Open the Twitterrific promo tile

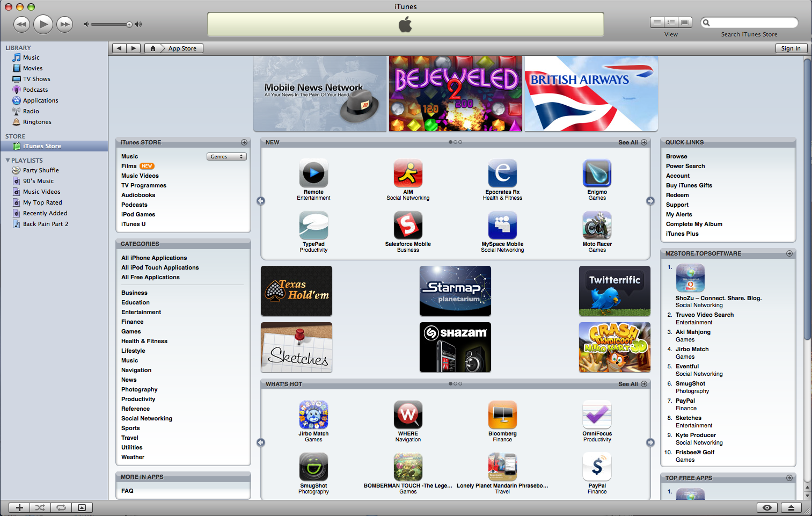point(615,291)
